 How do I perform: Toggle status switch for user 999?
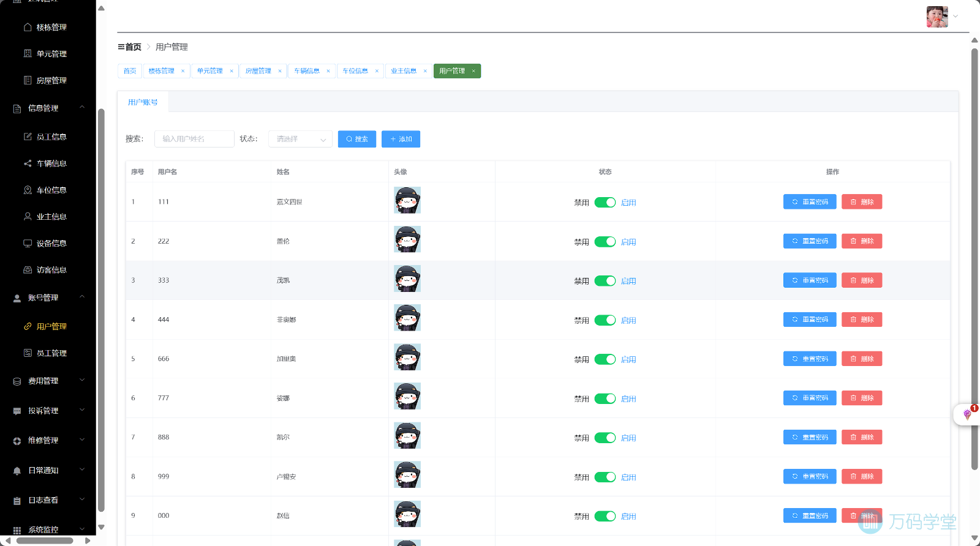[605, 477]
